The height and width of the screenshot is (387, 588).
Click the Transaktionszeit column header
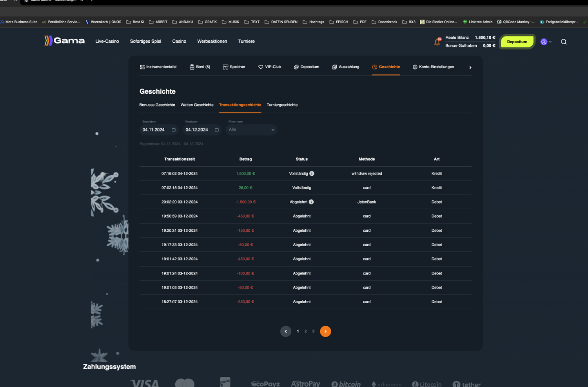(x=180, y=159)
